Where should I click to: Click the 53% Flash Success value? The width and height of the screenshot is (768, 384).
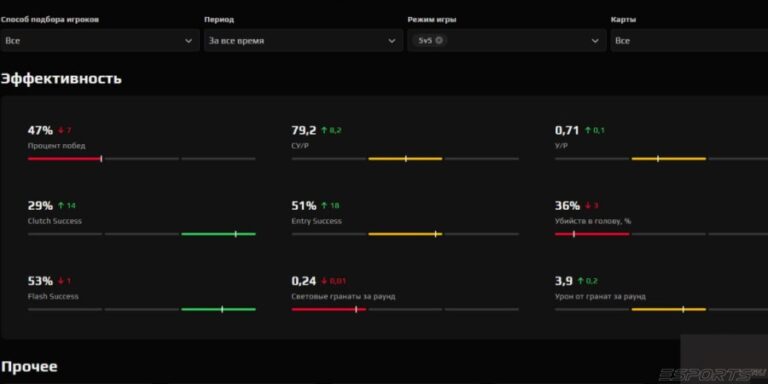[x=40, y=281]
